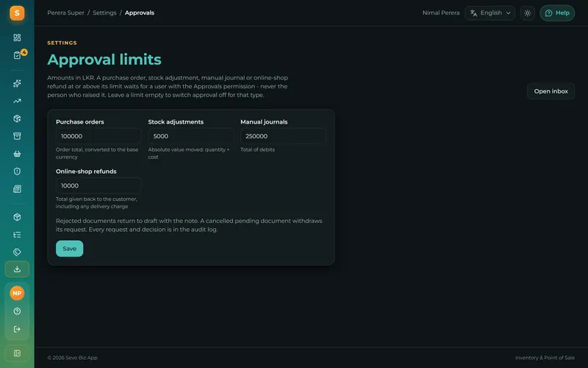588x368 pixels.
Task: Click the orange SETTINGS section label
Action: (x=62, y=43)
